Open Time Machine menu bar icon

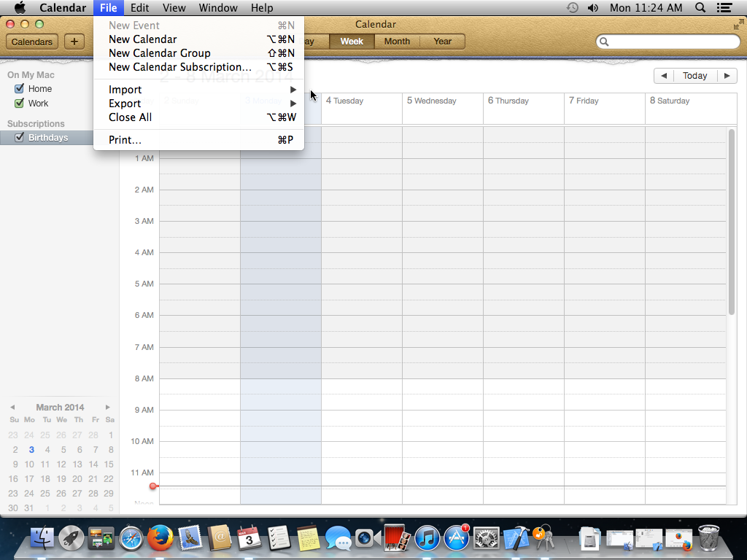(572, 7)
